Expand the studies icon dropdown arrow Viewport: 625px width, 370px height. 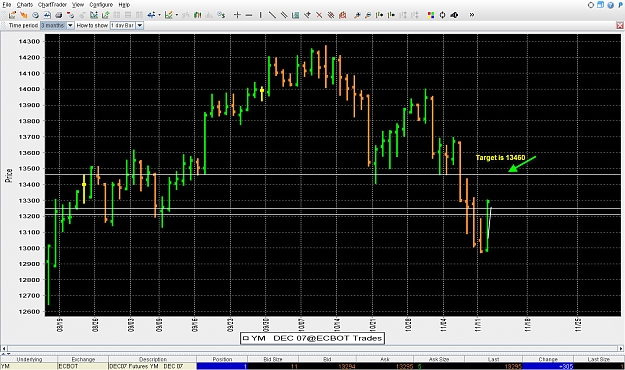click(x=177, y=15)
